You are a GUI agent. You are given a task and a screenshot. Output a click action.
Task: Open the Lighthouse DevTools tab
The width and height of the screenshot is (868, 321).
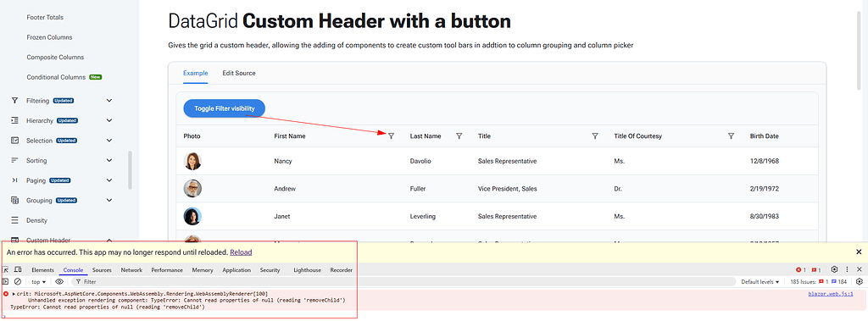[307, 270]
